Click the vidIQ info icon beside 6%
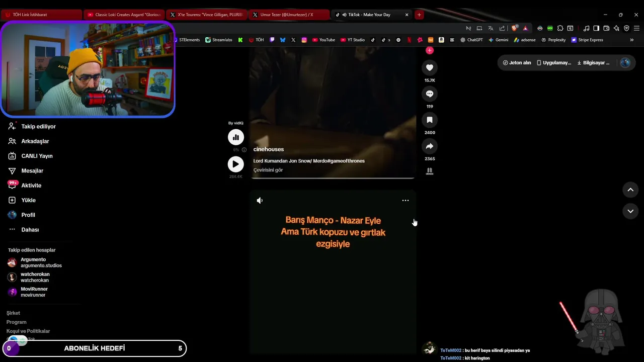644x362 pixels. 244,150
